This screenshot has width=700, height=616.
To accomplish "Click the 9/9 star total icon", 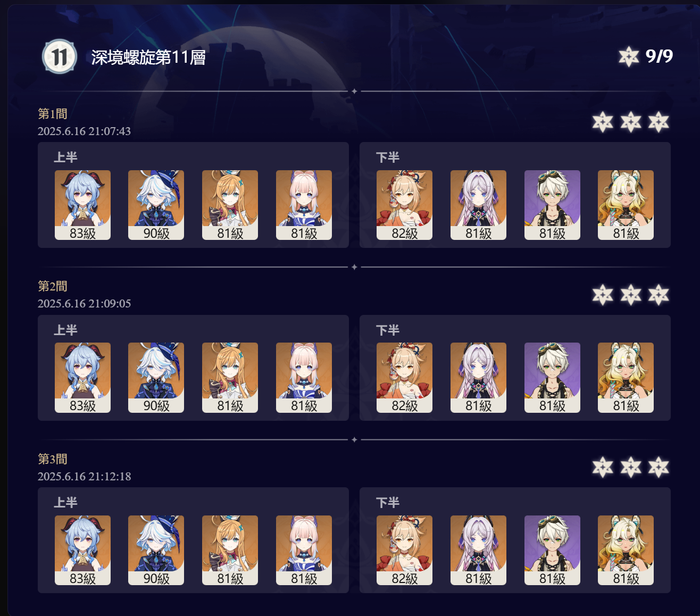I will click(628, 56).
